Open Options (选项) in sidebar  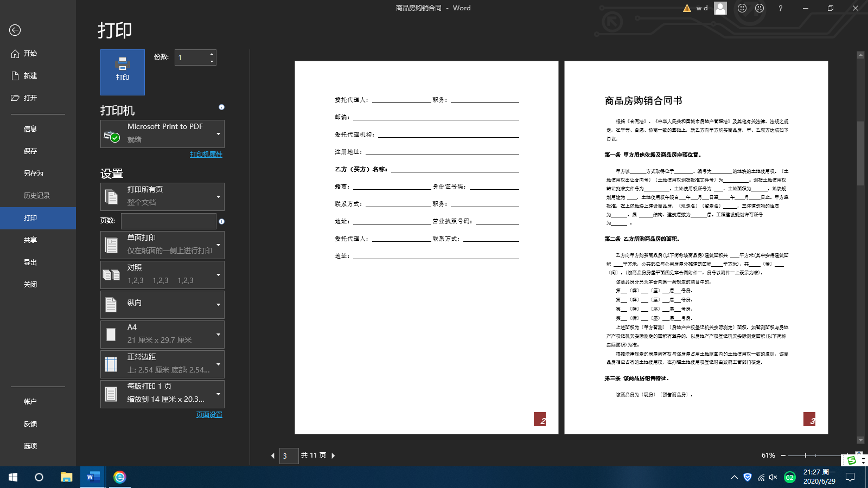coord(38,446)
